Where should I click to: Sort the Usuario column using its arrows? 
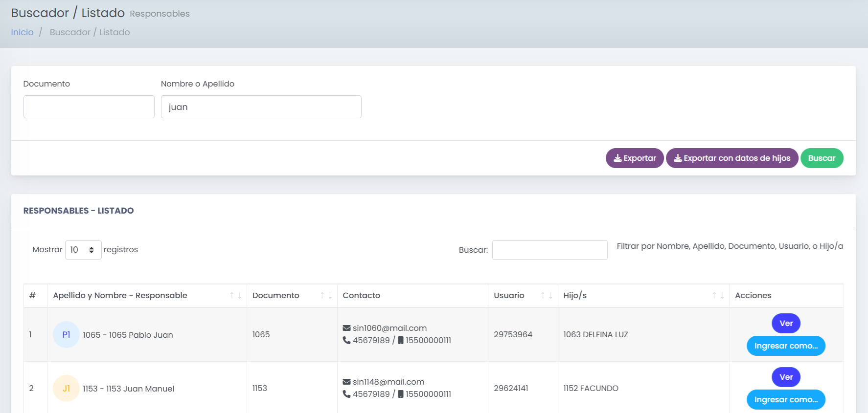tap(547, 296)
